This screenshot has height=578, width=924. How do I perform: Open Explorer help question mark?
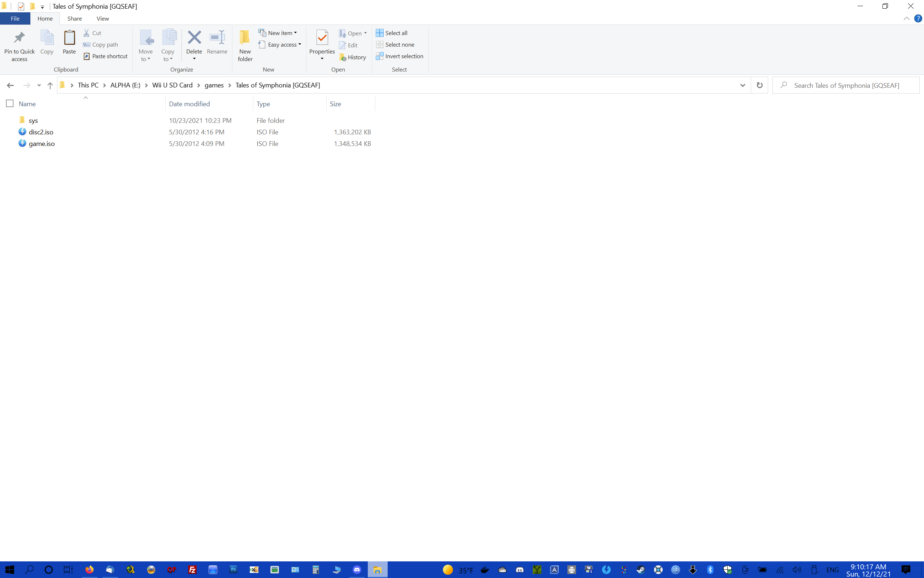pyautogui.click(x=918, y=18)
